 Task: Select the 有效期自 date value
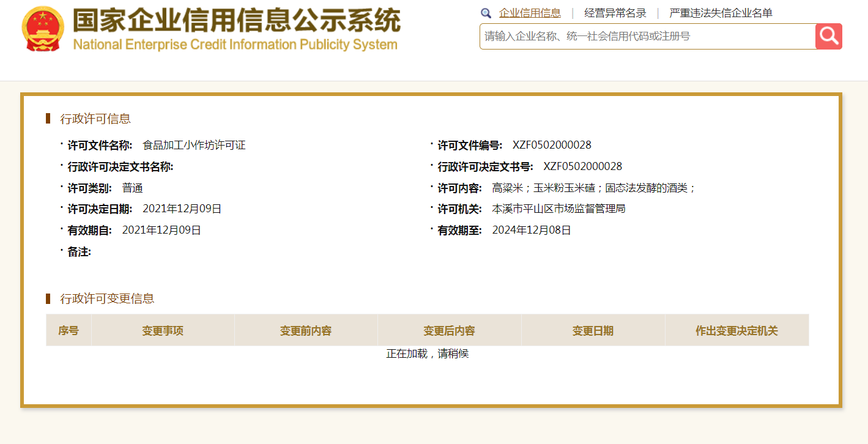(x=161, y=230)
